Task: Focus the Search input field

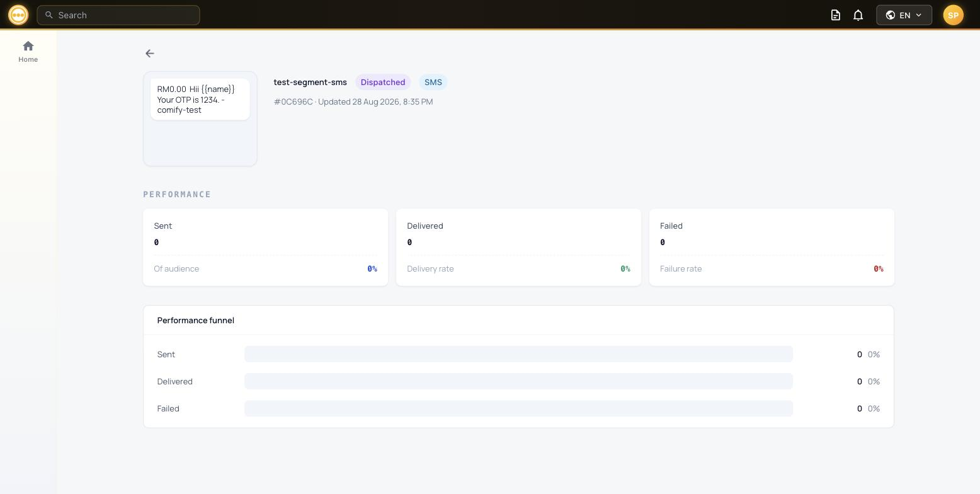Action: [x=118, y=15]
